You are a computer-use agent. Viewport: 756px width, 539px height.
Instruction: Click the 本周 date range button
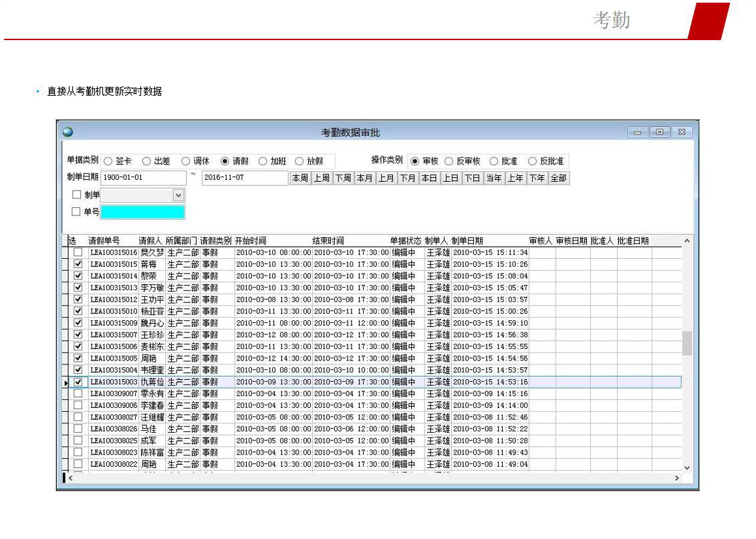click(x=300, y=178)
